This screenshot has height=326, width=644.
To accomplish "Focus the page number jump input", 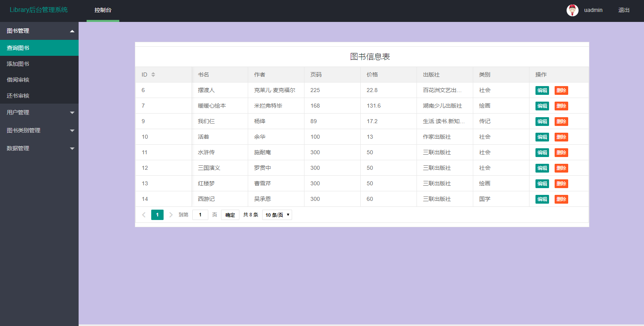I will pyautogui.click(x=200, y=215).
